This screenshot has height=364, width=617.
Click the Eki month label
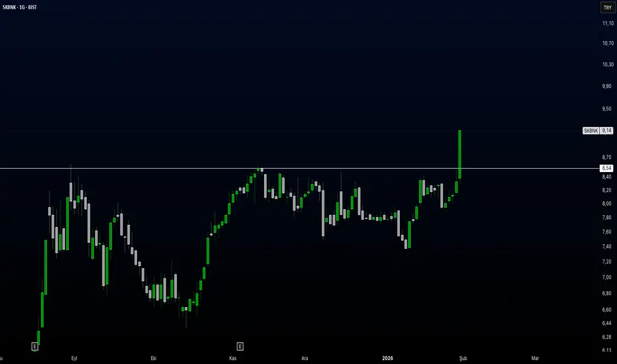(154, 358)
